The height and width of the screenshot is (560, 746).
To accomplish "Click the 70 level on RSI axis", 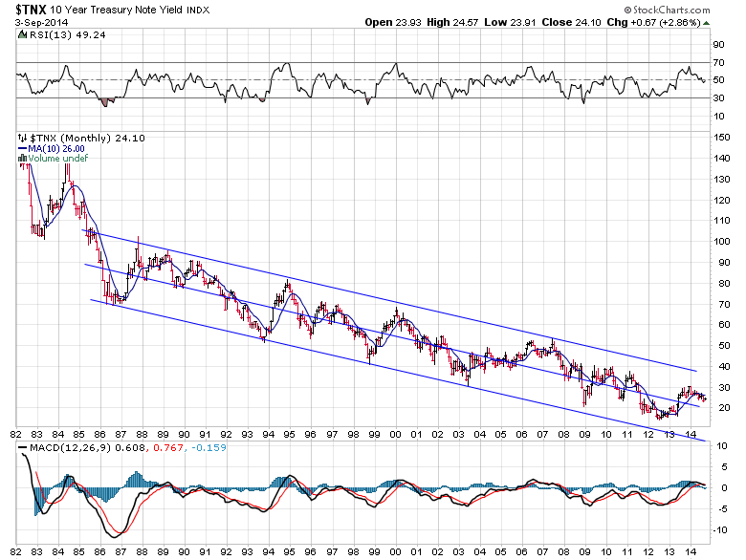I will 717,62.
